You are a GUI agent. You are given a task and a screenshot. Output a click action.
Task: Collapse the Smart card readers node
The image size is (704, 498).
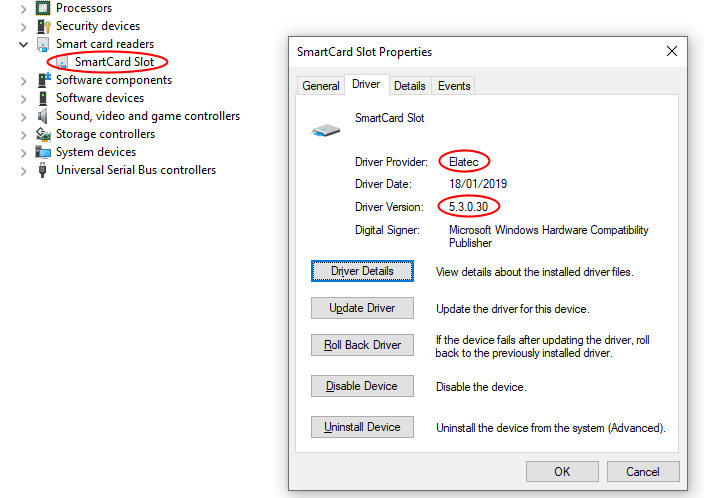coord(24,44)
